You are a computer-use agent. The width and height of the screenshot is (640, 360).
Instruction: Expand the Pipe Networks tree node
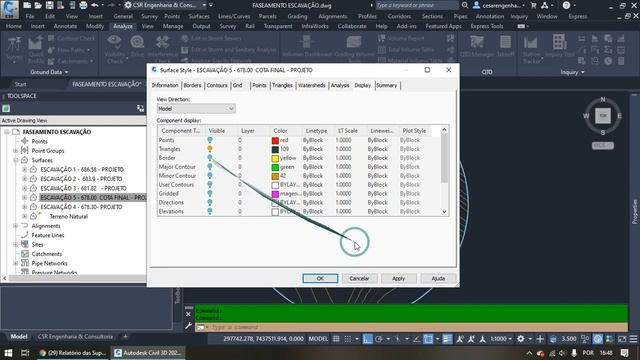pos(16,263)
